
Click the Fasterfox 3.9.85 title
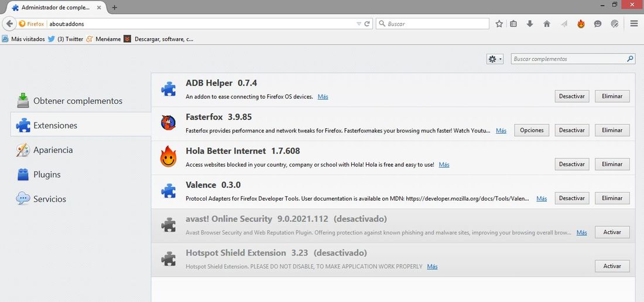point(218,117)
